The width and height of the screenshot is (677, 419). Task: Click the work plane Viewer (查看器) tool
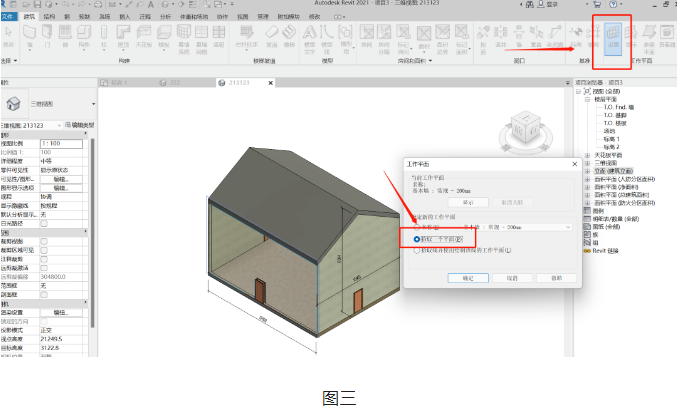pos(667,36)
